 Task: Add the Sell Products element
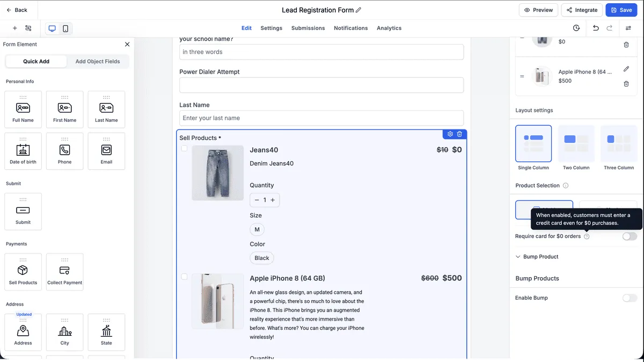pyautogui.click(x=23, y=272)
